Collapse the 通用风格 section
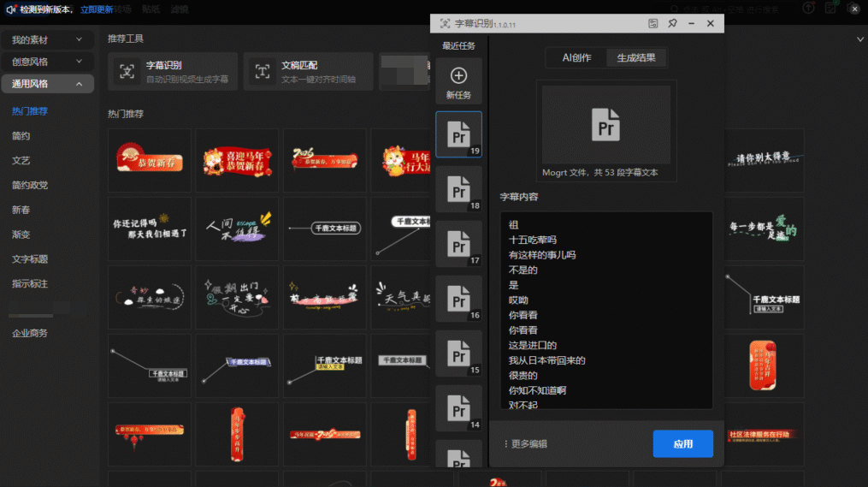The width and height of the screenshot is (868, 487). click(47, 84)
